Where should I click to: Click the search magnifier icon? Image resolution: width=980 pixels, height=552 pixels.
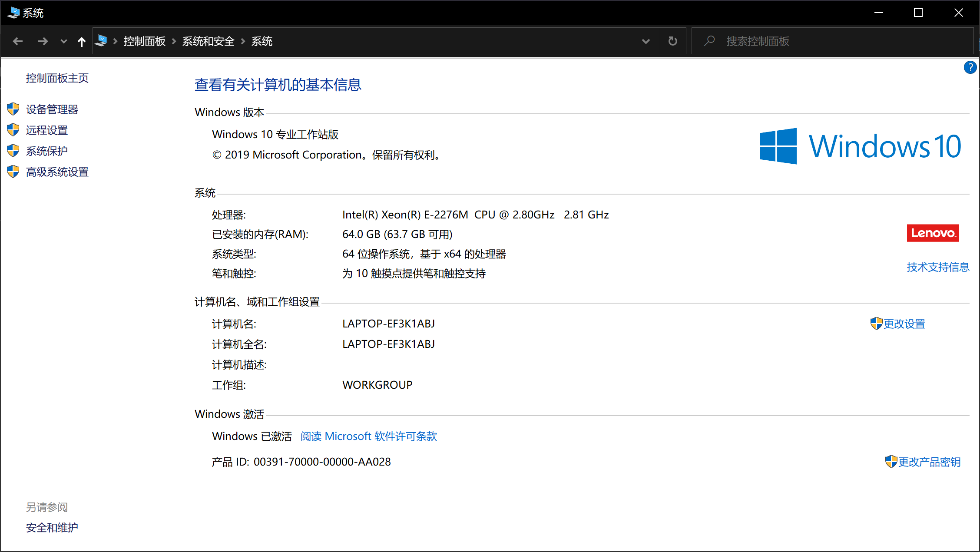click(x=710, y=41)
